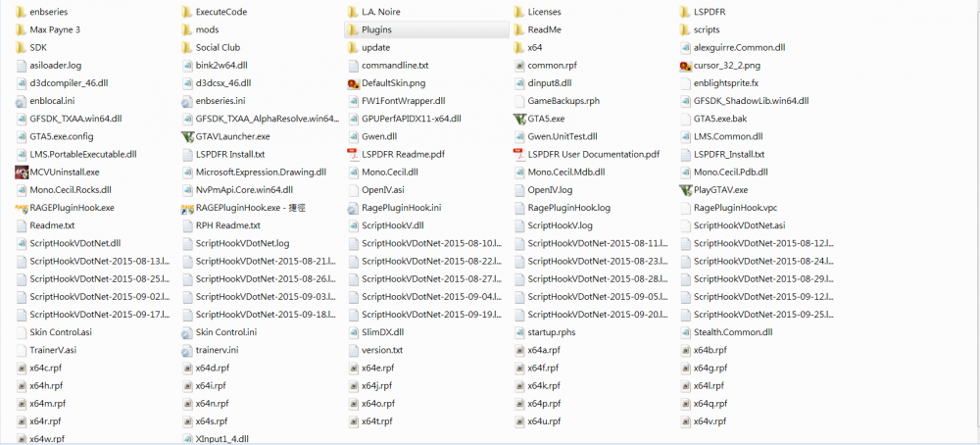
Task: Select file name x64w.rpf
Action: tap(47, 439)
